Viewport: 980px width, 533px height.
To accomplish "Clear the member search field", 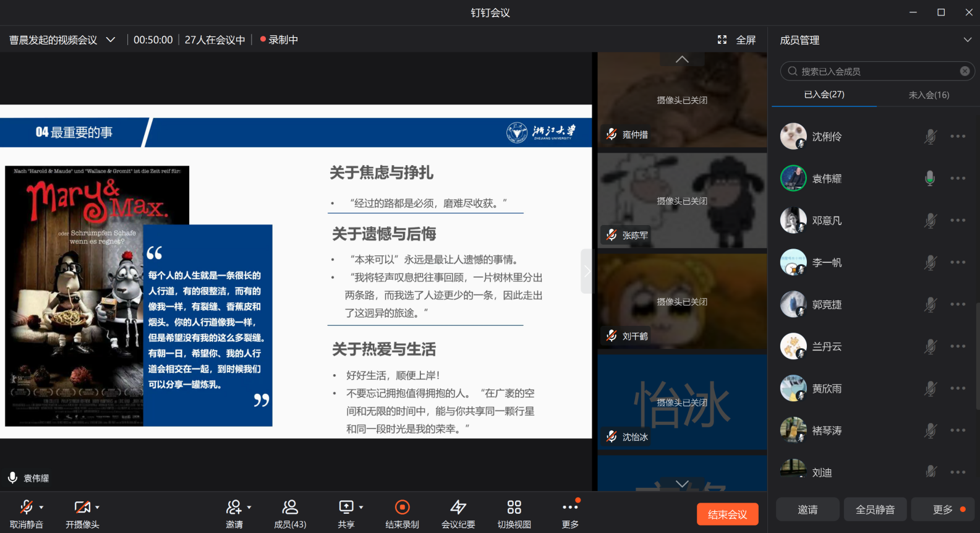I will tap(965, 71).
